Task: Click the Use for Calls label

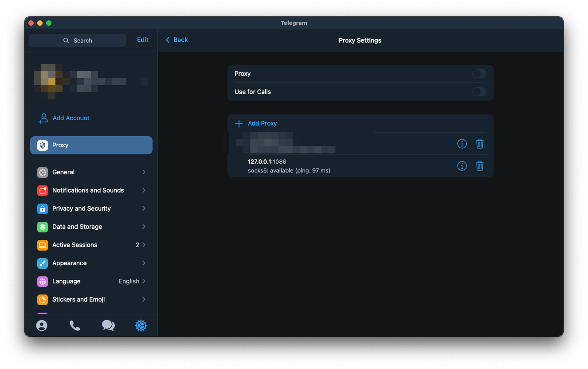Action: [253, 92]
